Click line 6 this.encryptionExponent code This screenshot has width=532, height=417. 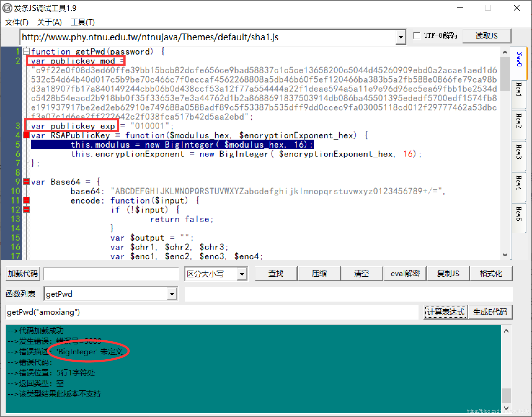pos(246,154)
